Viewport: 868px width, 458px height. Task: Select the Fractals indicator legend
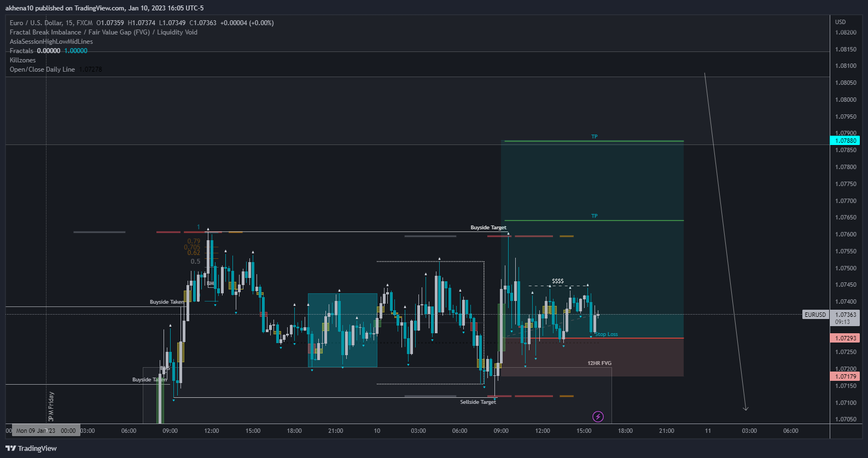click(x=21, y=51)
